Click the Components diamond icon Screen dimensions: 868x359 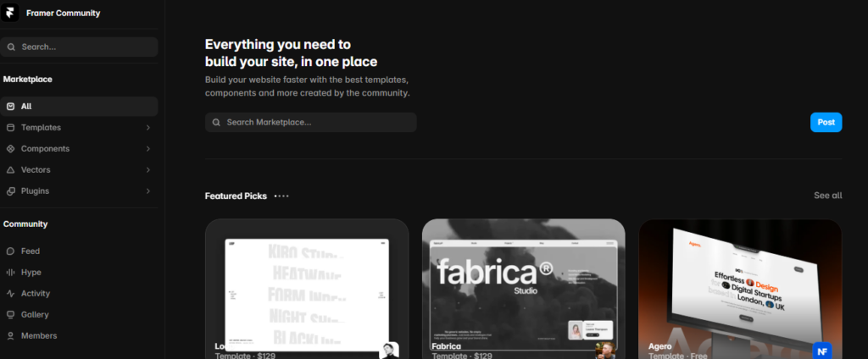(x=10, y=149)
